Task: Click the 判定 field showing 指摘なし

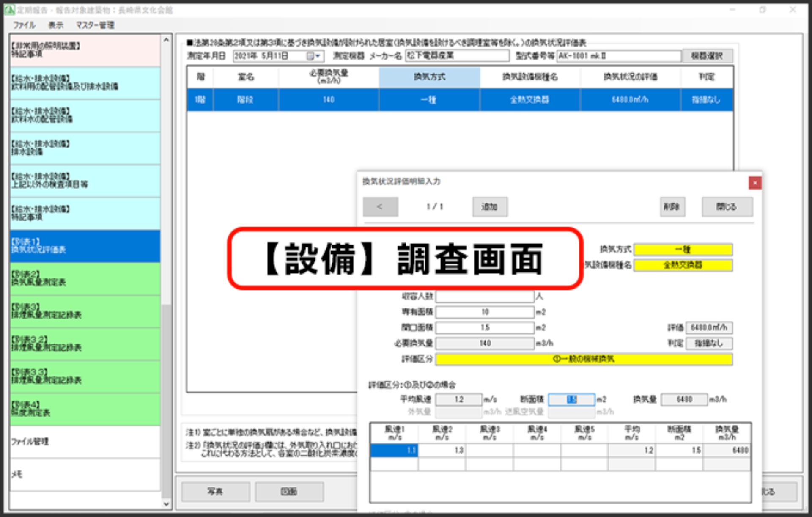Action: (709, 344)
